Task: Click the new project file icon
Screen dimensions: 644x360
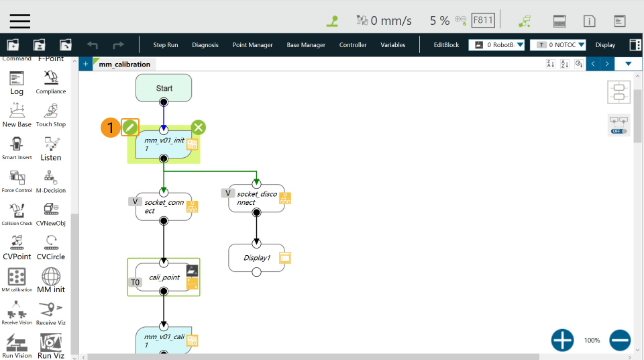Action: coord(13,44)
